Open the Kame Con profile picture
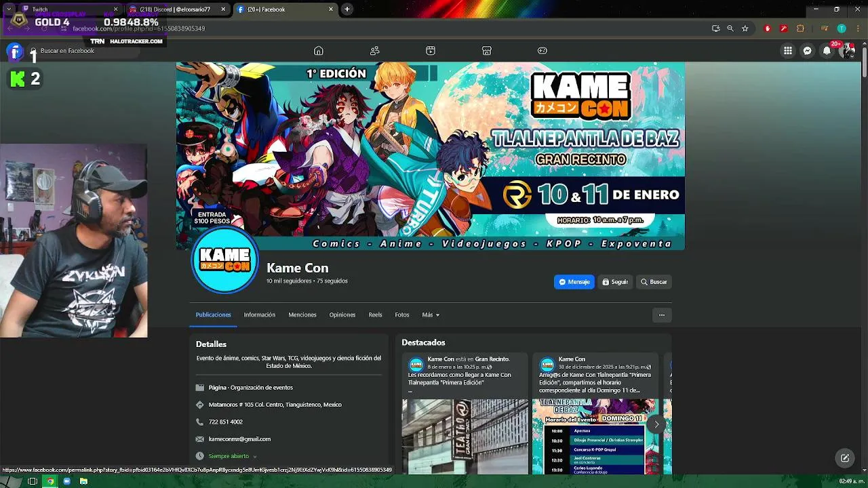 coord(224,260)
